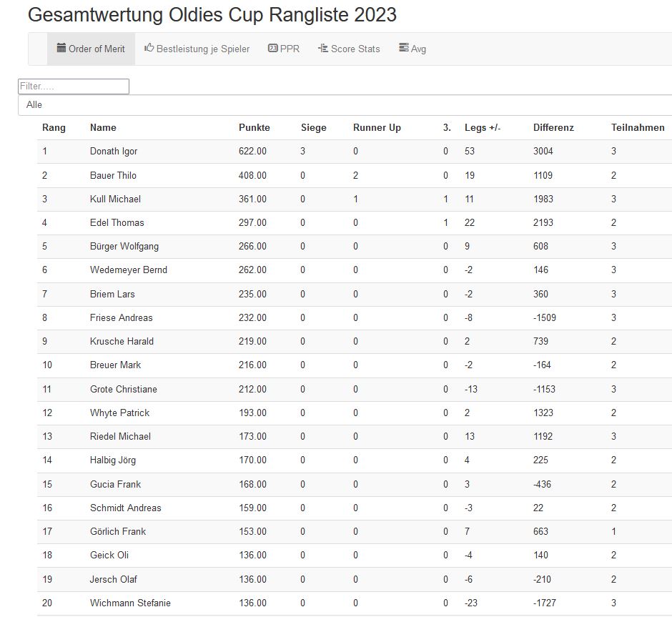Open the Alle dropdown selector

point(343,105)
